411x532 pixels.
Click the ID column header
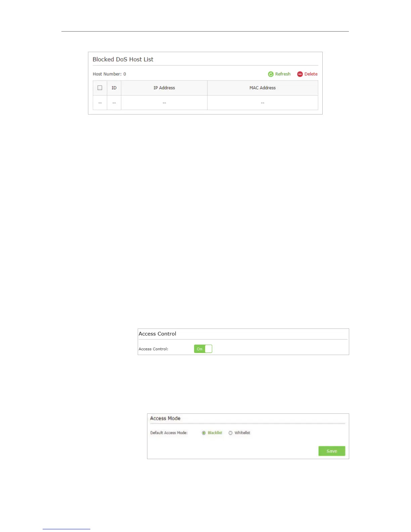click(114, 88)
